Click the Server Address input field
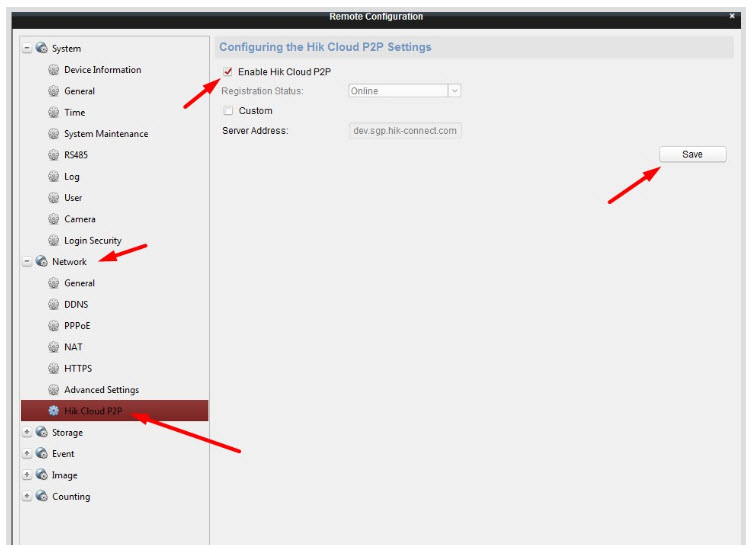751x545 pixels. (404, 131)
